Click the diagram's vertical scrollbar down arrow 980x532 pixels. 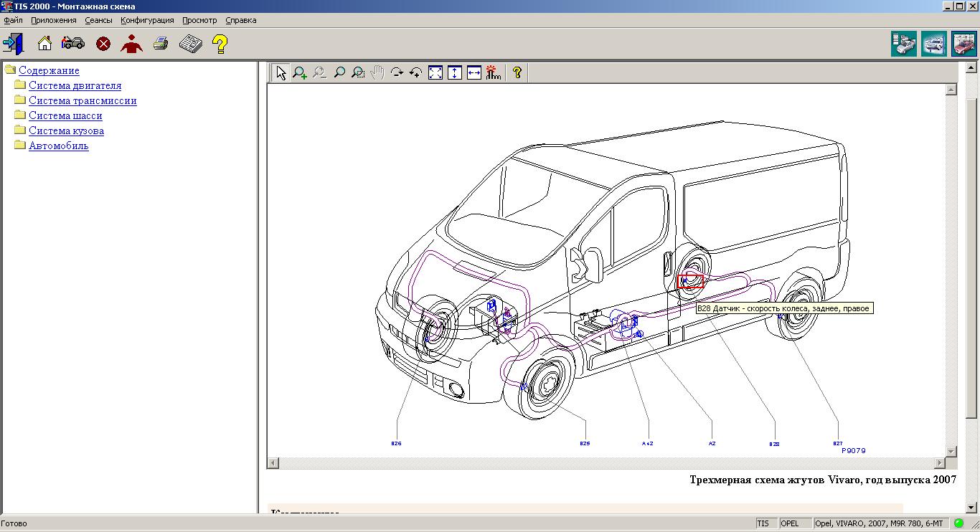coord(951,452)
